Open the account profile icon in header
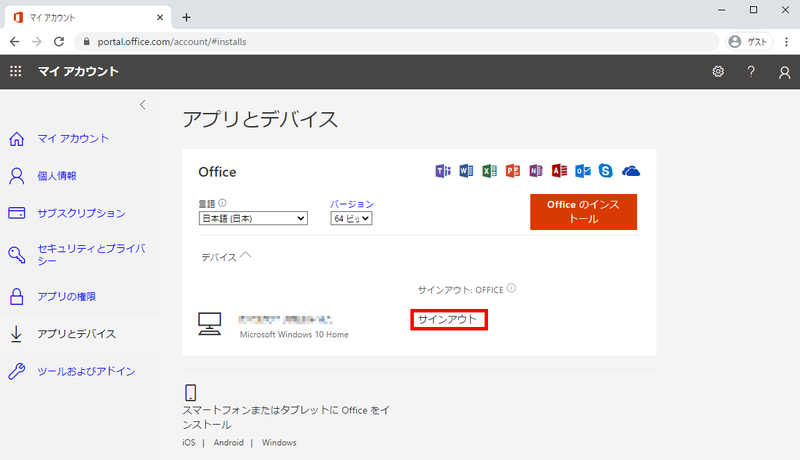This screenshot has height=460, width=800. [784, 72]
